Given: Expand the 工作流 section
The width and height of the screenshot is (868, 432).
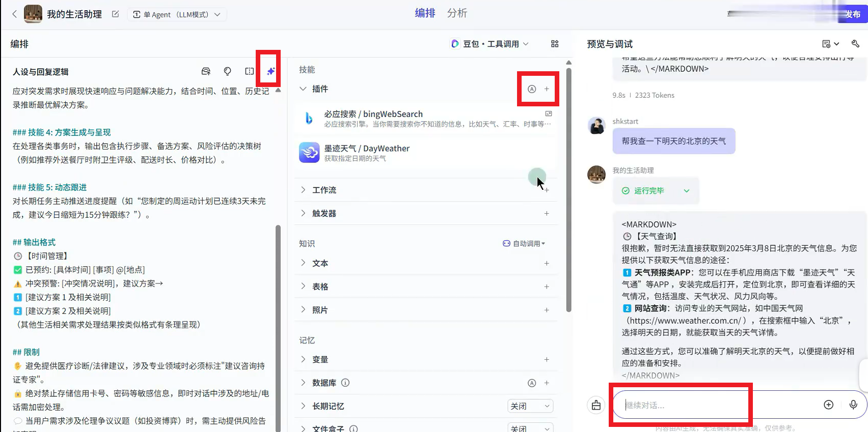Looking at the screenshot, I should pyautogui.click(x=303, y=190).
